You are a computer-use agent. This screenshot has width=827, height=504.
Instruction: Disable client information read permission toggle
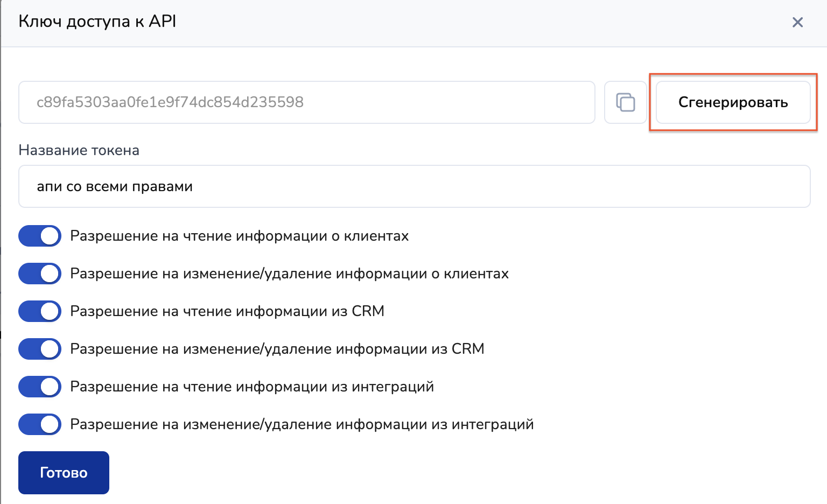40,236
